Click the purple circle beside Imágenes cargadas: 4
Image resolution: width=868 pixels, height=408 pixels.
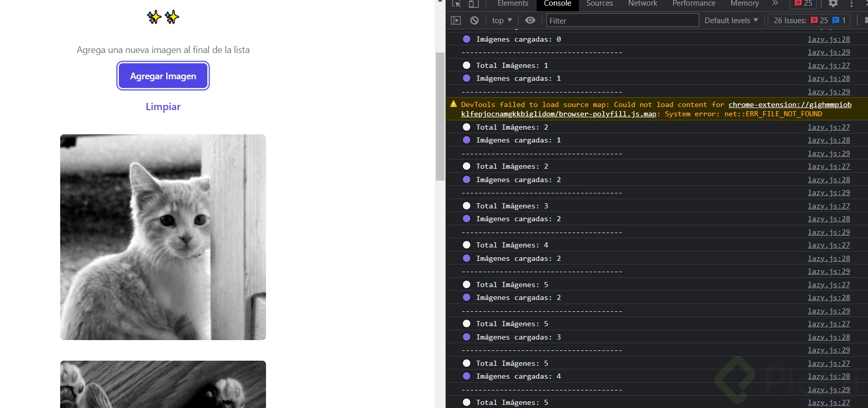coord(466,376)
